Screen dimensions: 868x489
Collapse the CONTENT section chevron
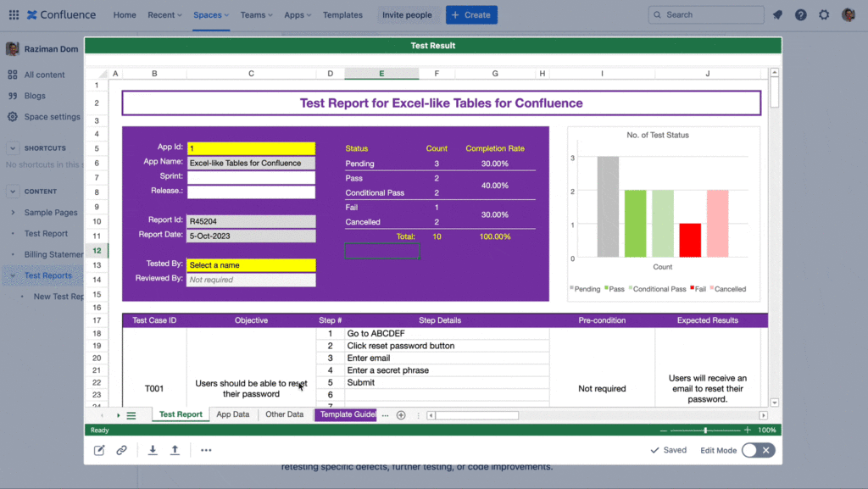pos(12,192)
